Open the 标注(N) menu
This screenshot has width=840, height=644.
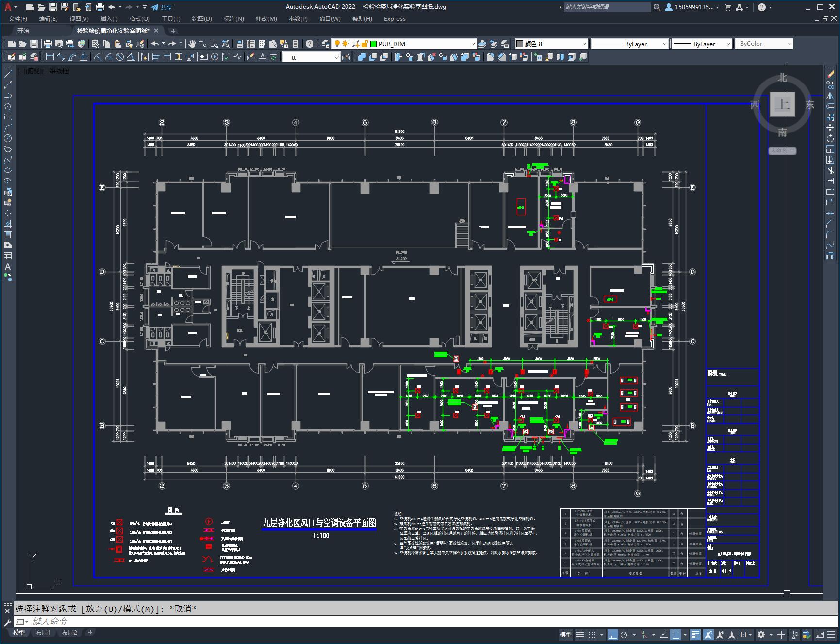233,19
